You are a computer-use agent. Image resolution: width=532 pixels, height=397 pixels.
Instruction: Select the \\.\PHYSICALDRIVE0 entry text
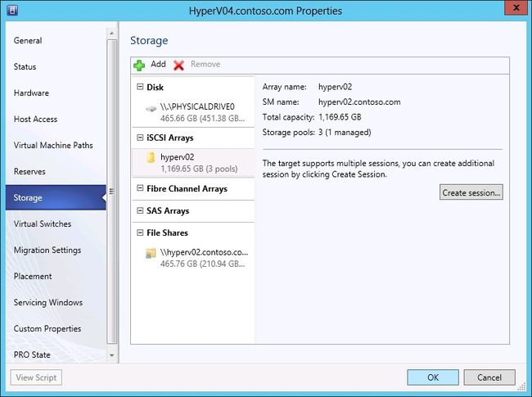tap(197, 106)
